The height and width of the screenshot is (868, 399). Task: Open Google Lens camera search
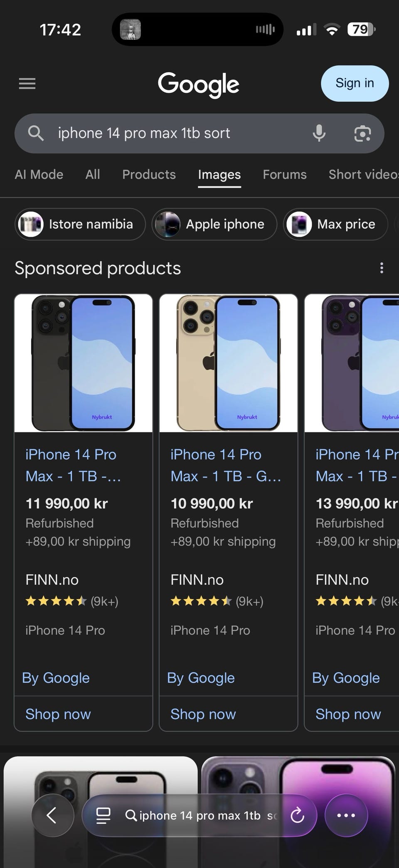click(362, 134)
